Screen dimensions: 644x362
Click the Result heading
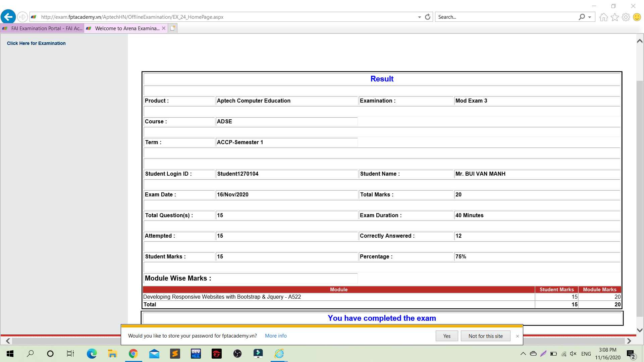[x=382, y=79]
